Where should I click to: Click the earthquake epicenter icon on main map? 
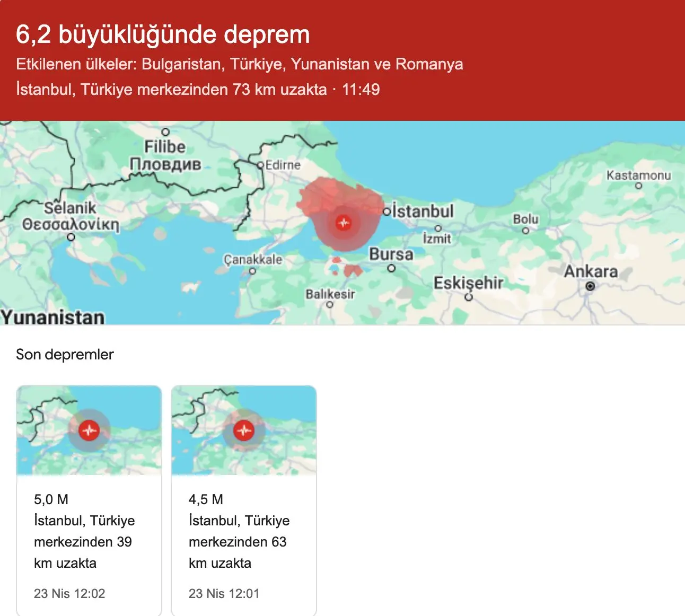[x=344, y=223]
